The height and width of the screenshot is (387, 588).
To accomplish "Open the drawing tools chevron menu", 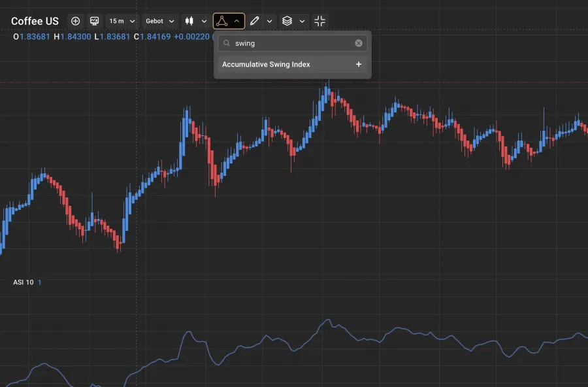I will pyautogui.click(x=269, y=20).
